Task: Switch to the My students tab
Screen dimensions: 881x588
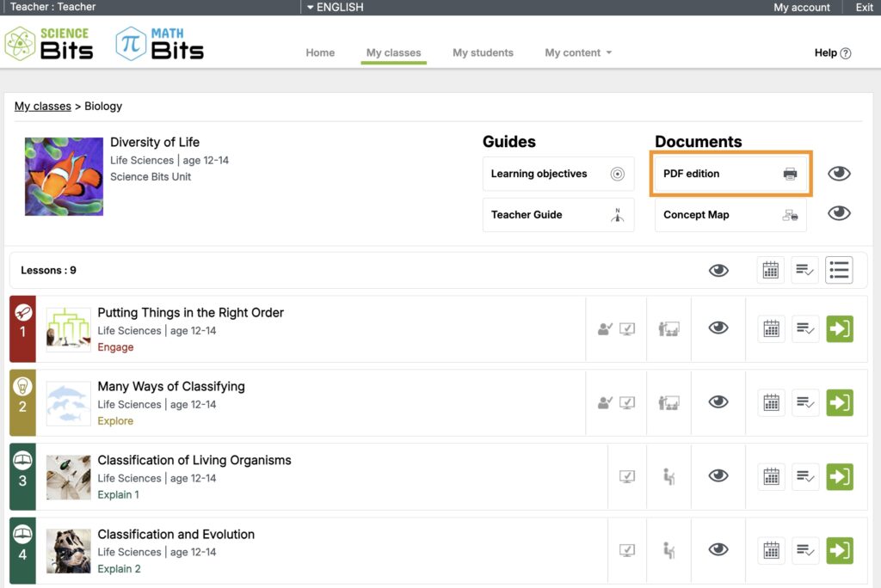Action: [x=483, y=52]
